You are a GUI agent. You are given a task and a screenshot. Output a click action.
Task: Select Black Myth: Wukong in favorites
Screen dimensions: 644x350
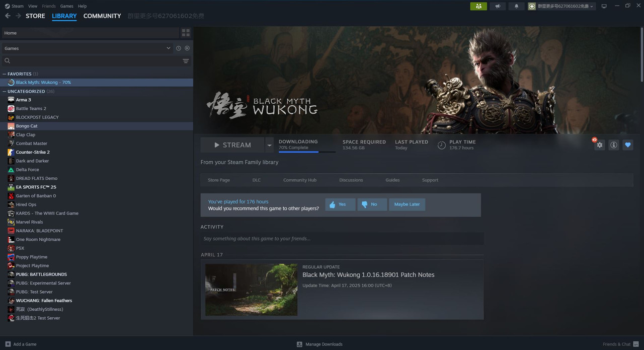(97, 83)
